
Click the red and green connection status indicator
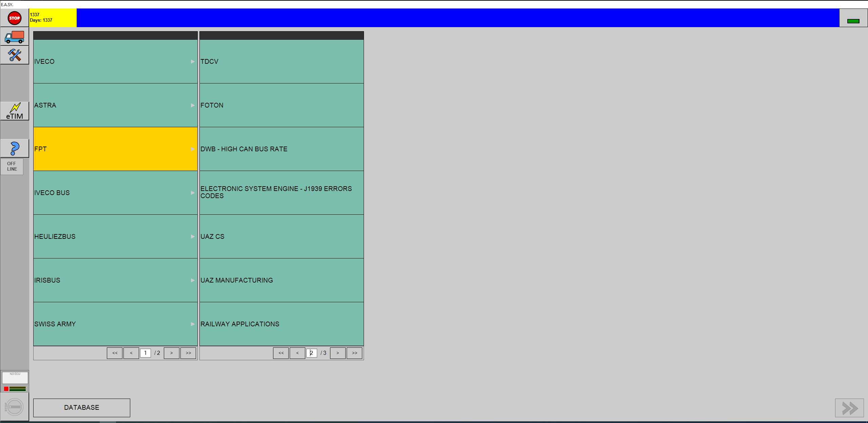15,389
